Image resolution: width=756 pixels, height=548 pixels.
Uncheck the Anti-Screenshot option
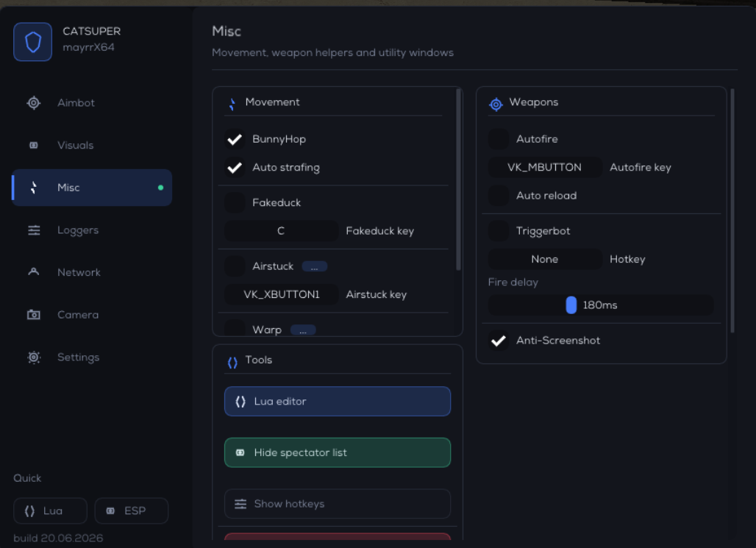499,341
